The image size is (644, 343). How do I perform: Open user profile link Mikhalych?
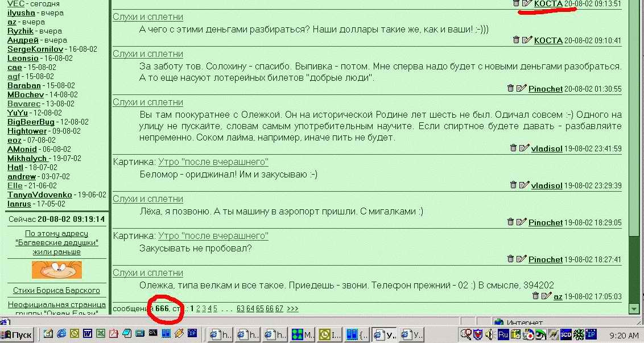point(27,158)
